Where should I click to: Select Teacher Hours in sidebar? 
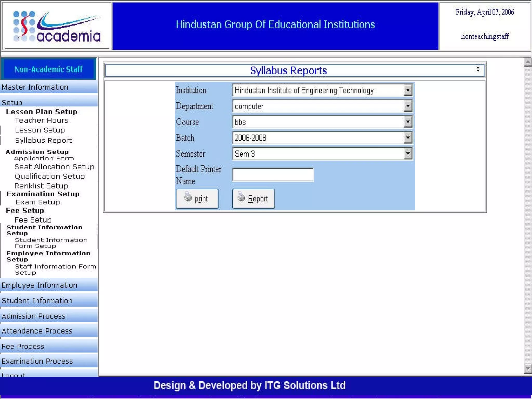41,120
